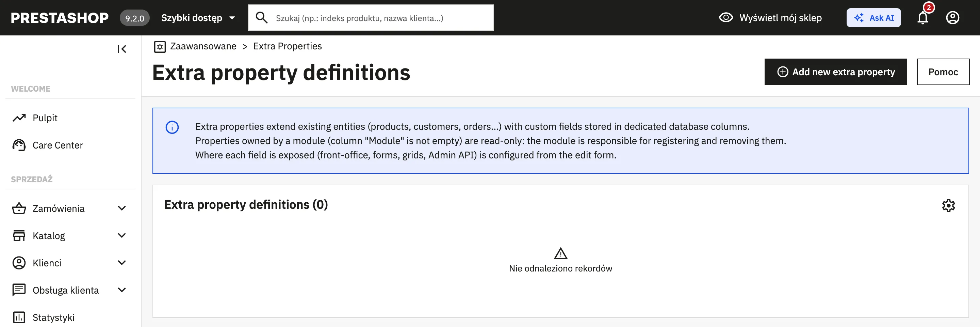Collapse the sidebar menu
980x327 pixels.
point(122,49)
